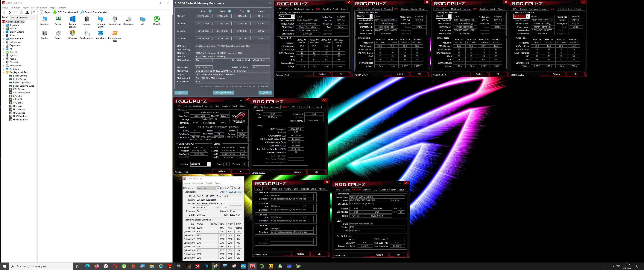Open Rapor report toolbar button
This screenshot has height=270, width=644.
(45, 12)
